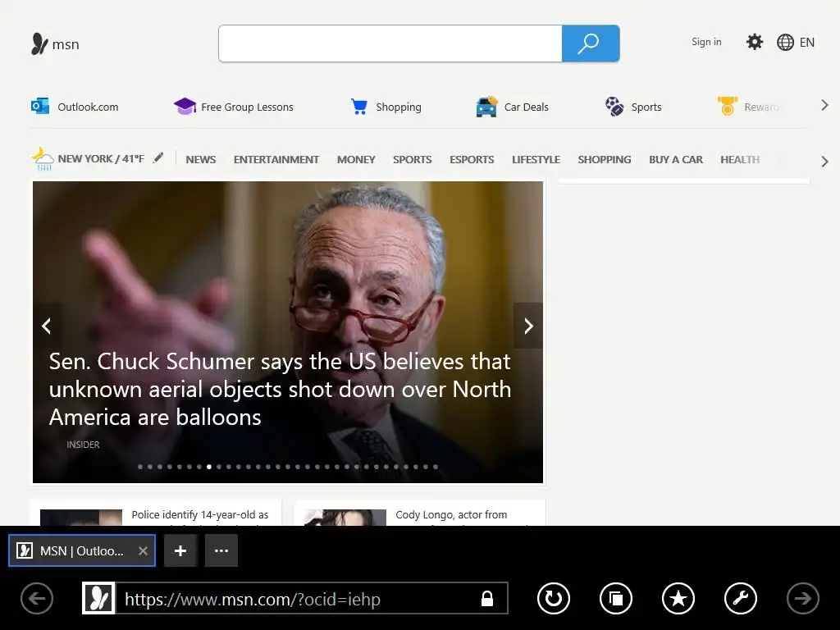Open the BUY A CAR category
This screenshot has height=630, width=840.
[676, 160]
